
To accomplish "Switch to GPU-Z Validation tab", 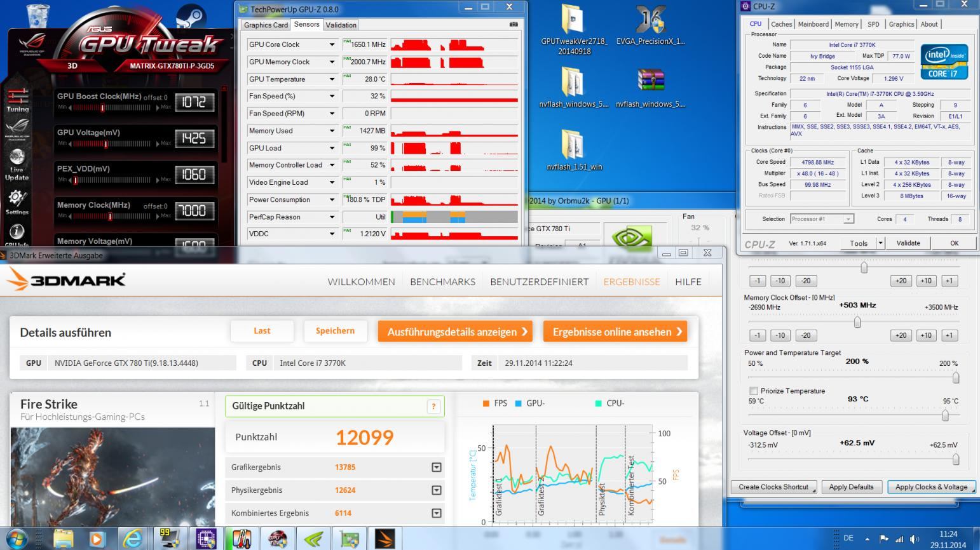I will click(341, 25).
